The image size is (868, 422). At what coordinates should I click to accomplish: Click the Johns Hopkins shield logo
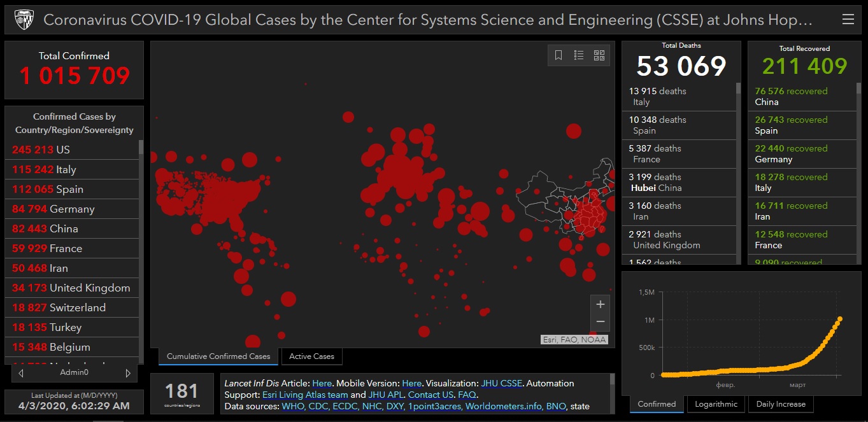(24, 20)
